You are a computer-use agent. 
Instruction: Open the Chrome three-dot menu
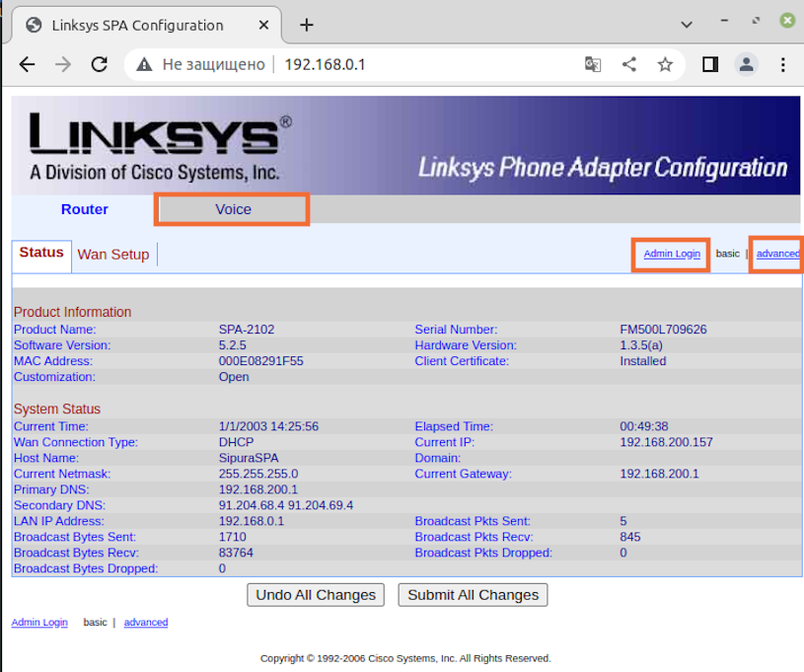coord(783,65)
